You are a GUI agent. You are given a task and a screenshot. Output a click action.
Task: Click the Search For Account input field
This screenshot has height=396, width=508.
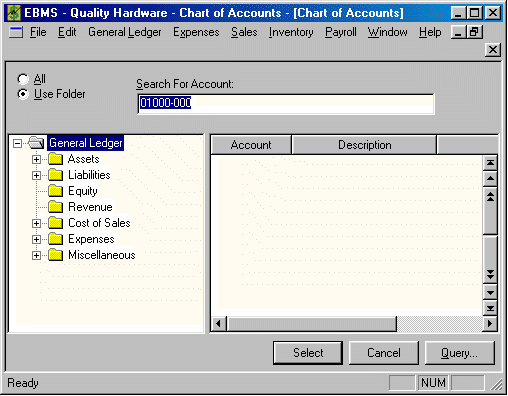coord(286,104)
